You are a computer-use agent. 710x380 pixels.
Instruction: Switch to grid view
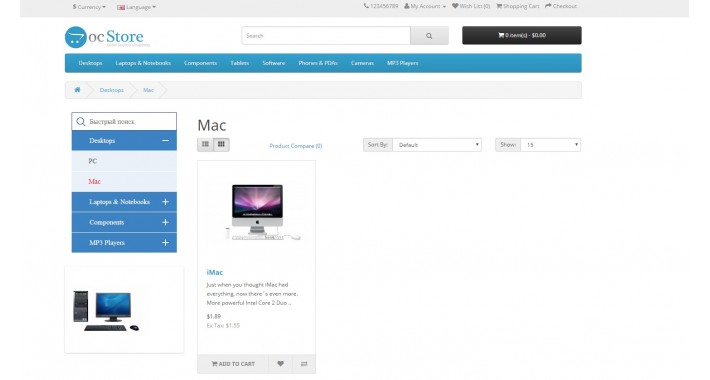(x=221, y=144)
